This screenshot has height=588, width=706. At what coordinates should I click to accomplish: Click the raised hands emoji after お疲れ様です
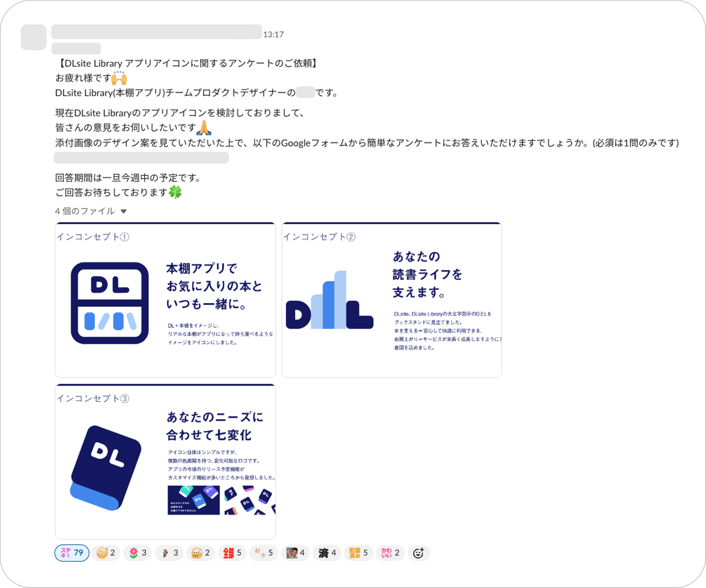pyautogui.click(x=119, y=78)
